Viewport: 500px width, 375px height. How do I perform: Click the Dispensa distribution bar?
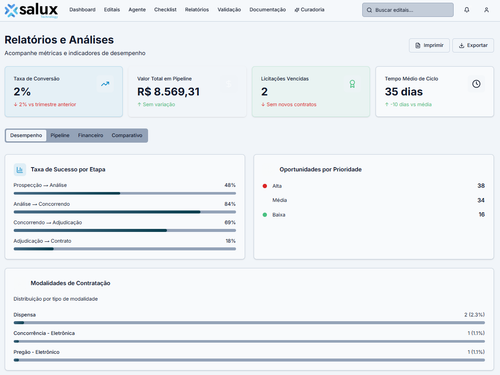[249, 323]
